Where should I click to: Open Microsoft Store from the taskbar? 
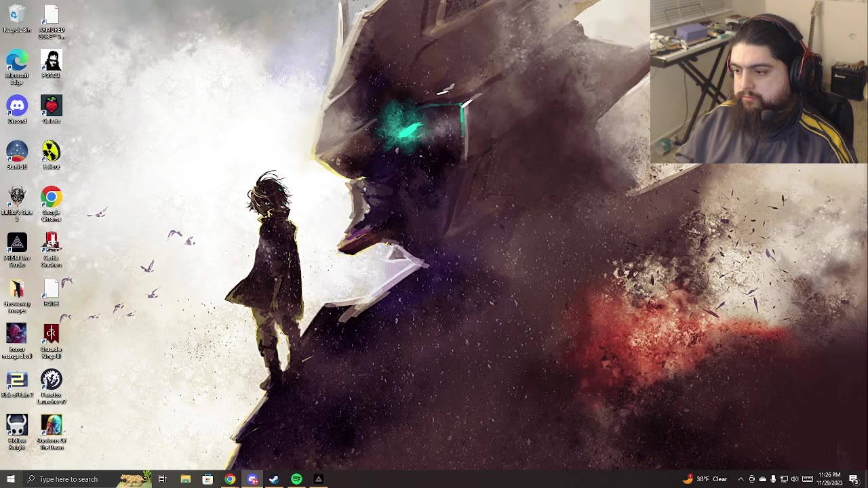(x=208, y=479)
